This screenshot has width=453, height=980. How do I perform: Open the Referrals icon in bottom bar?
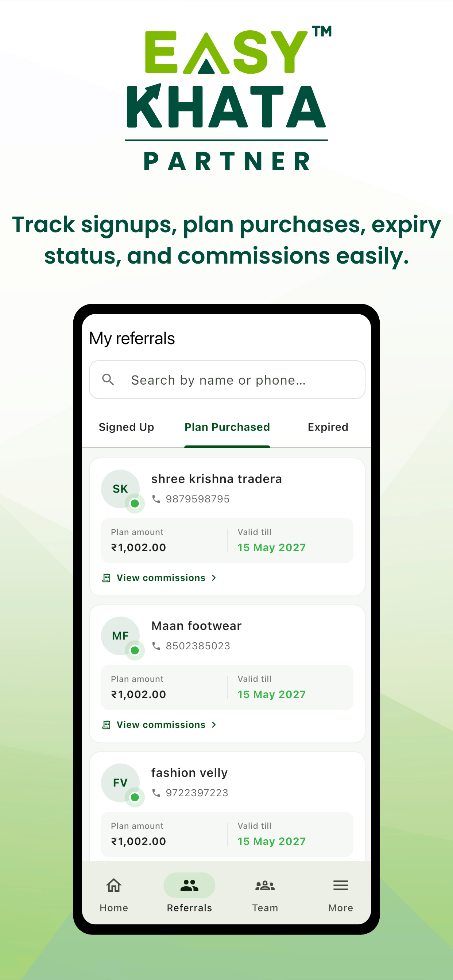(189, 885)
